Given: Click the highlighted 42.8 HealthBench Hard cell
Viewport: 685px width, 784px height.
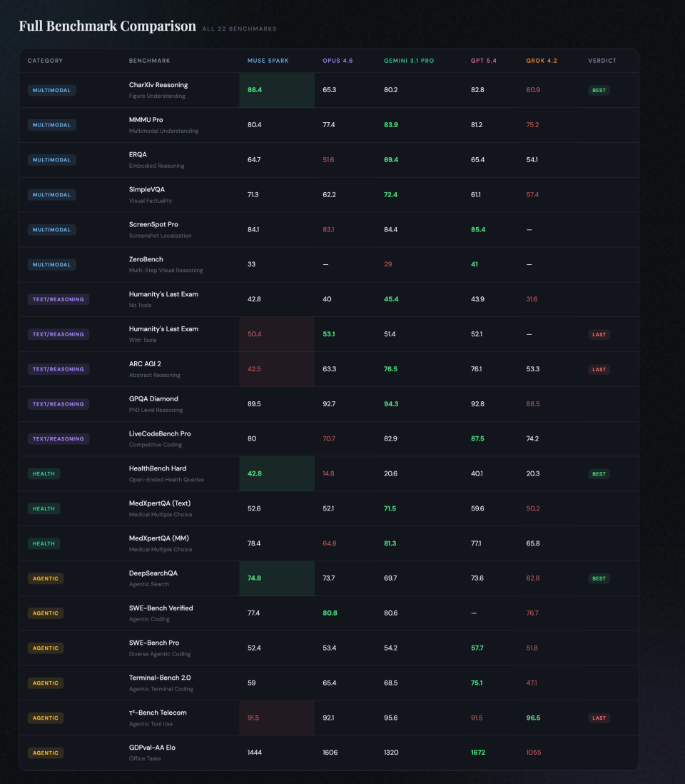Looking at the screenshot, I should 277,474.
